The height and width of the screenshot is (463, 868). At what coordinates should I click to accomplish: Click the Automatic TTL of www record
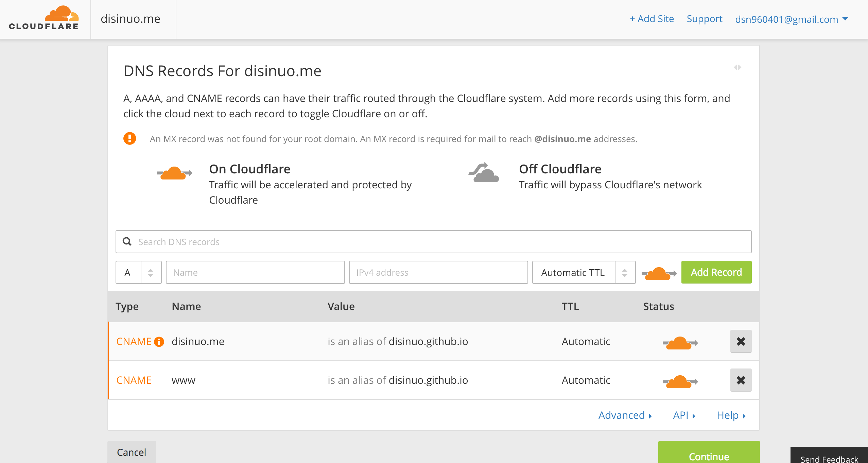pos(586,380)
